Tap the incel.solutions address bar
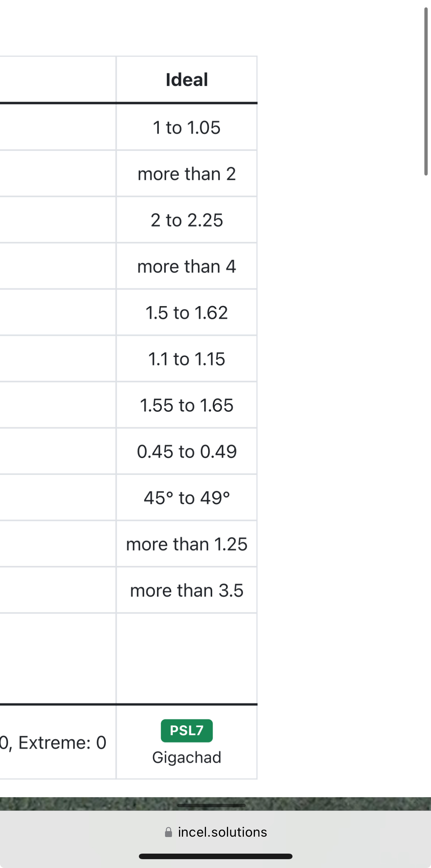The height and width of the screenshot is (868, 431). point(222,832)
